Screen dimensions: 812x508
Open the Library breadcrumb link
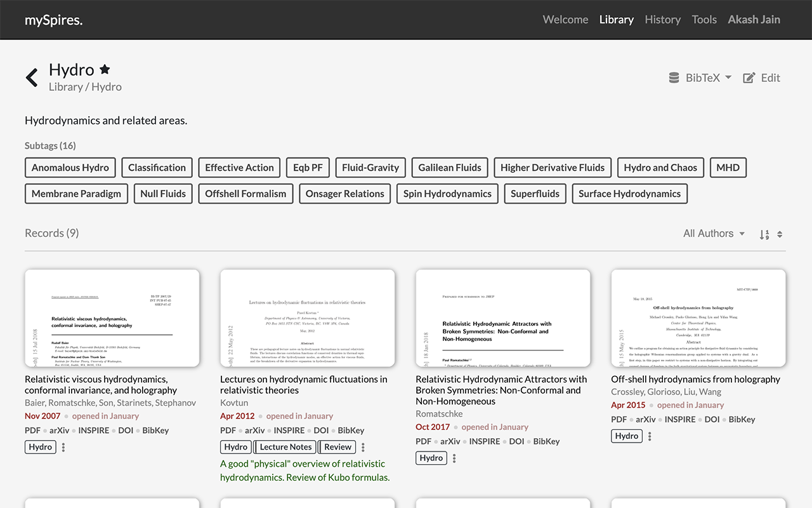pos(65,87)
